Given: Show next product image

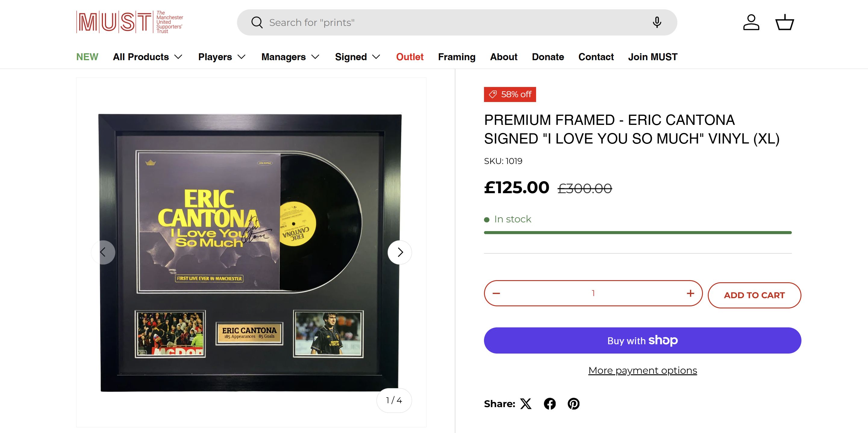Looking at the screenshot, I should click(400, 252).
